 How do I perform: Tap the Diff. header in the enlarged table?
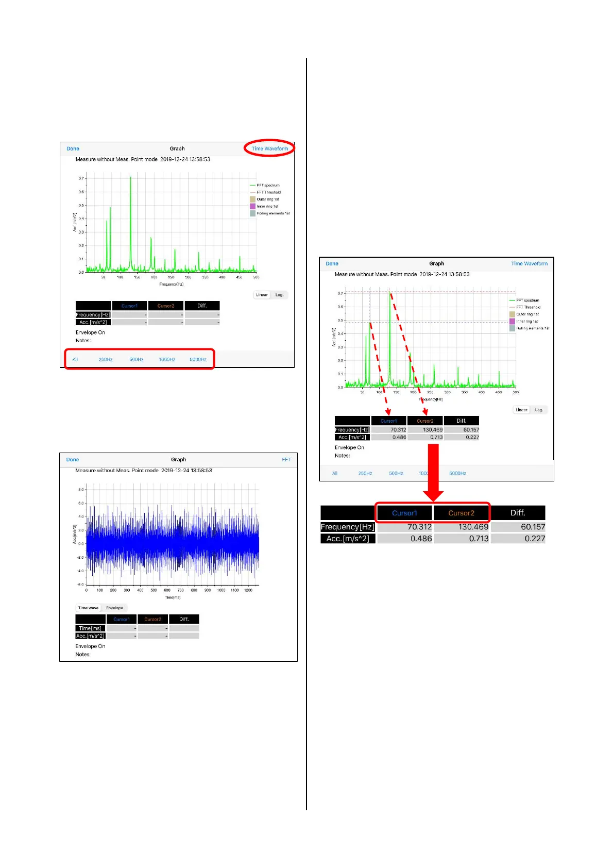[518, 513]
